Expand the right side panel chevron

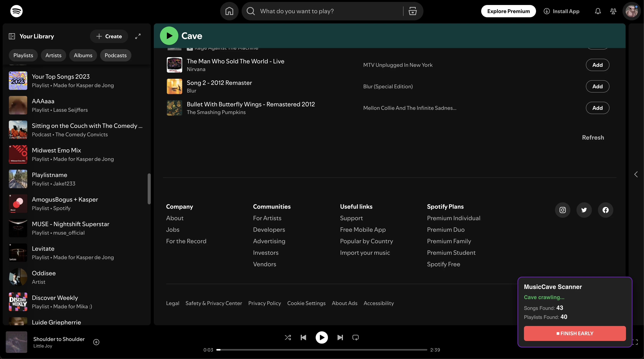click(x=636, y=174)
